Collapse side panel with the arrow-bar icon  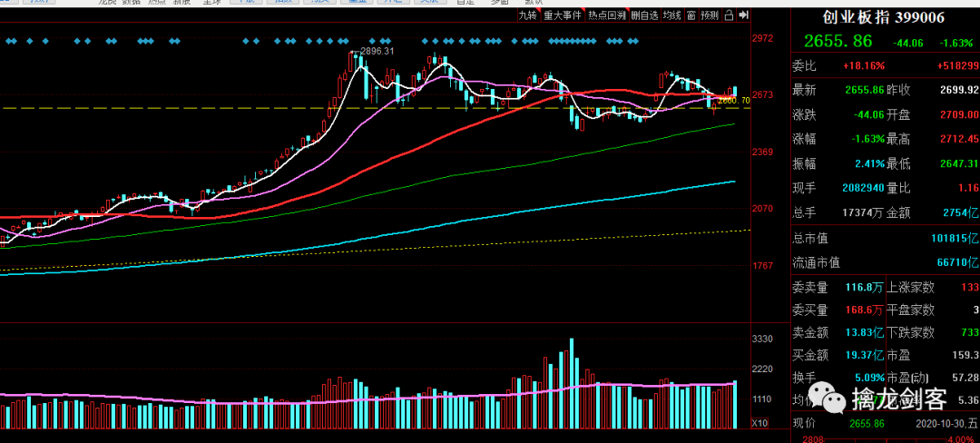click(x=743, y=15)
